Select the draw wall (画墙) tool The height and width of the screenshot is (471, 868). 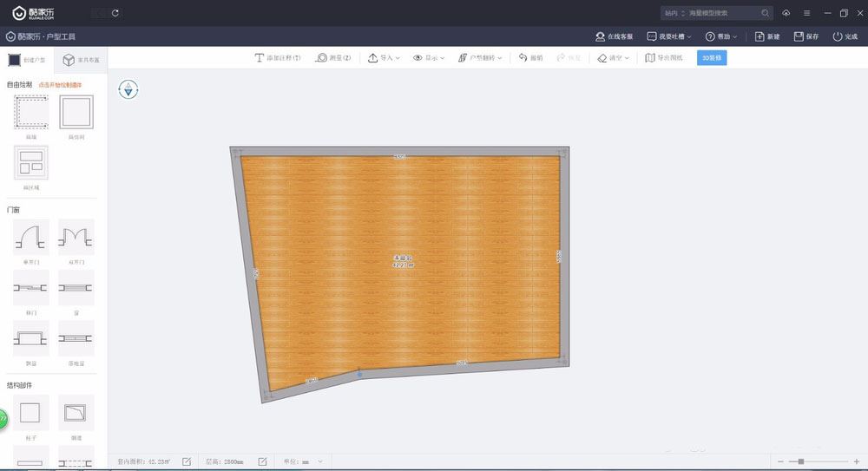pyautogui.click(x=30, y=113)
